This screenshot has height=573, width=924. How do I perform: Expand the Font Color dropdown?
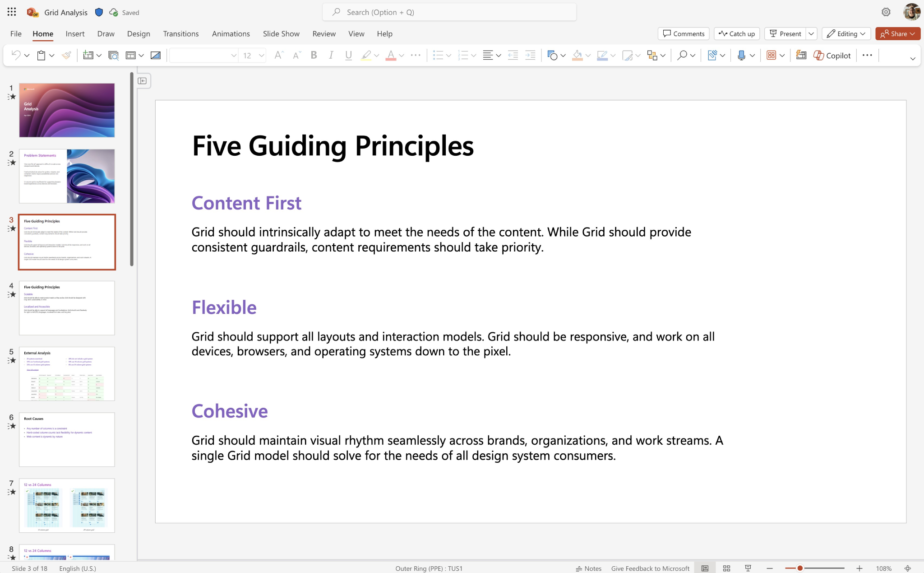point(401,55)
